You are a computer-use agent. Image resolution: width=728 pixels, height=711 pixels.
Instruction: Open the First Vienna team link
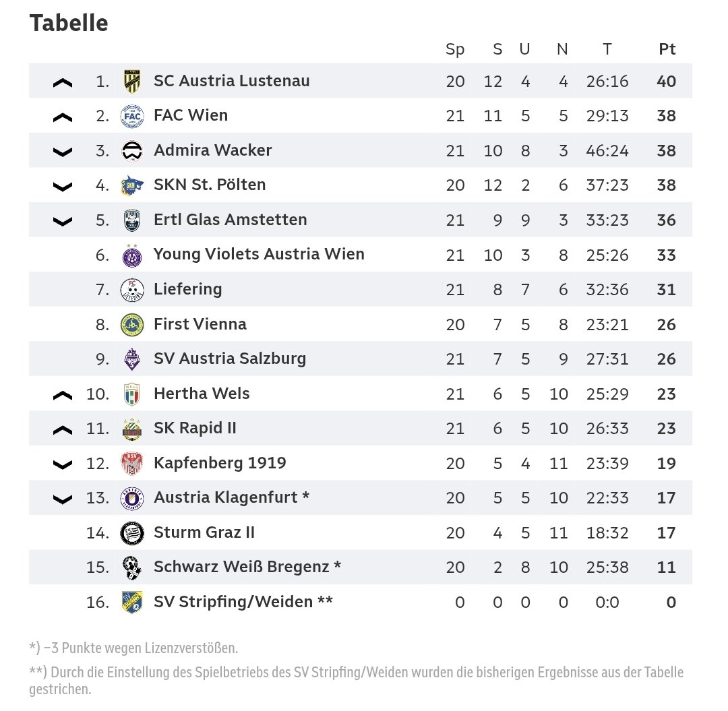(200, 324)
